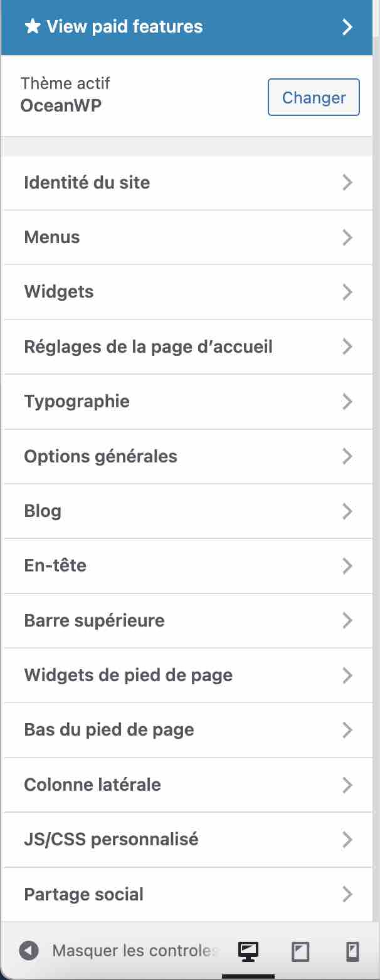Expand the Identité du site section
380x980 pixels.
point(187,182)
